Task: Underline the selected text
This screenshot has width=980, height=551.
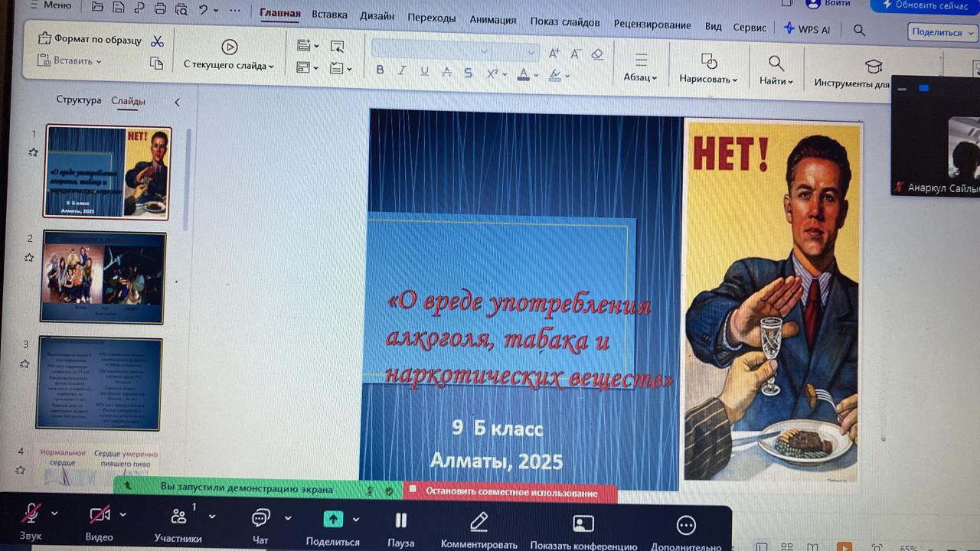Action: [x=423, y=70]
